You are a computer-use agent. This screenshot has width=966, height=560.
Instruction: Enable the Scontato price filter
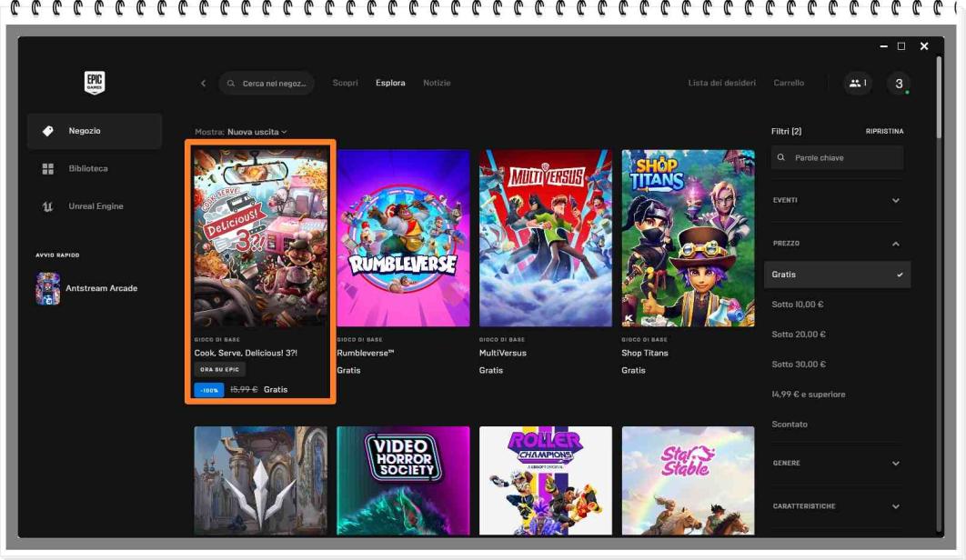click(x=790, y=425)
